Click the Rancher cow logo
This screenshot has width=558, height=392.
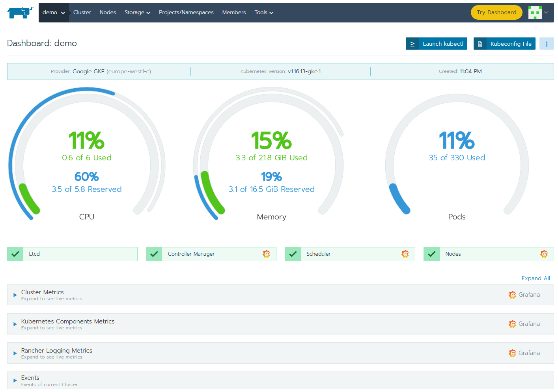point(20,13)
